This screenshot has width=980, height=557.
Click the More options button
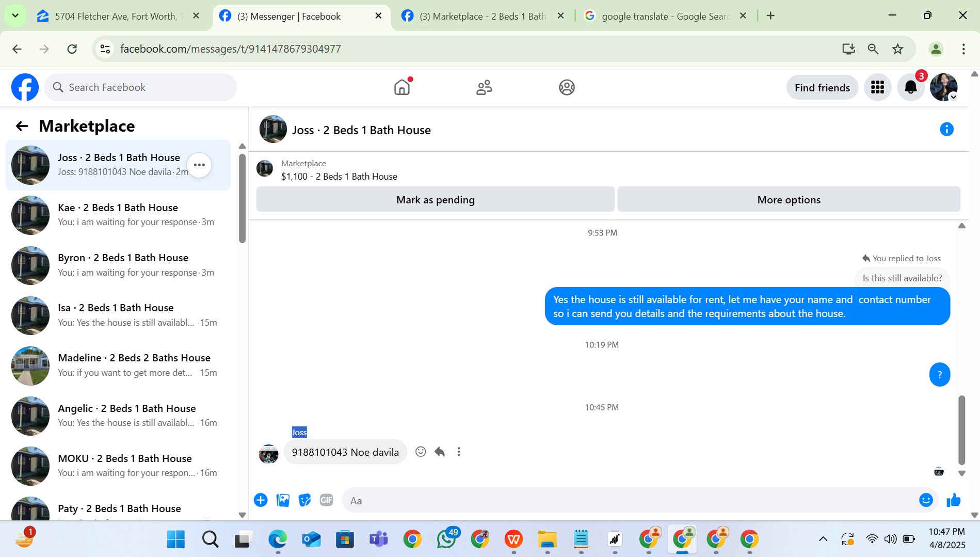(x=789, y=200)
